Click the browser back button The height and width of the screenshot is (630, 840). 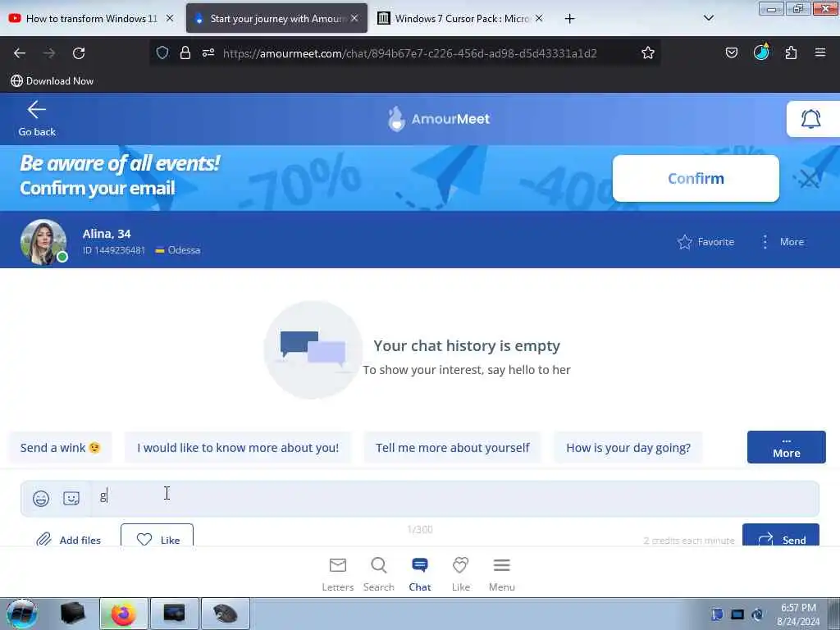pos(20,53)
